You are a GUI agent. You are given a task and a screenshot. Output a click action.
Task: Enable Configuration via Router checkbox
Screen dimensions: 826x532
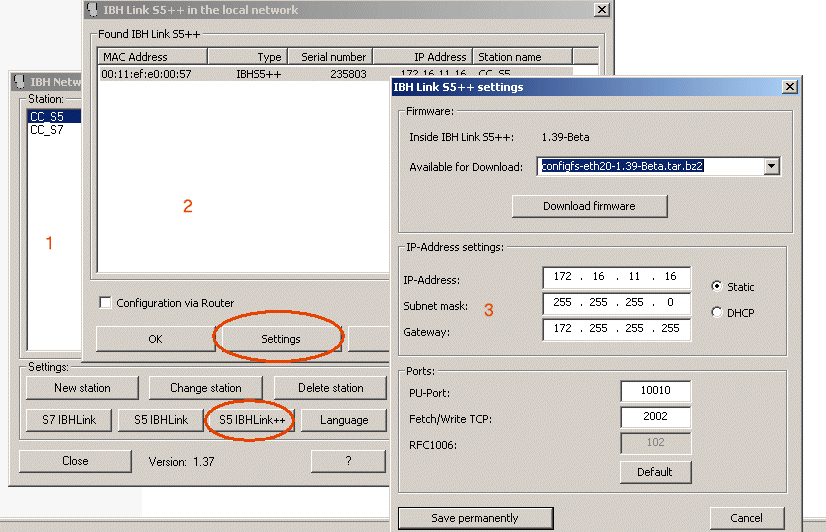point(105,303)
